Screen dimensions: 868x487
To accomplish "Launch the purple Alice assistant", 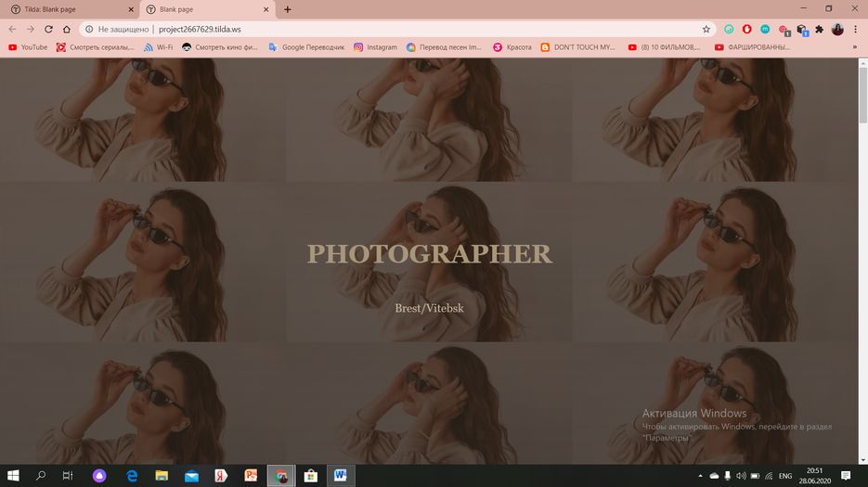I will 99,475.
